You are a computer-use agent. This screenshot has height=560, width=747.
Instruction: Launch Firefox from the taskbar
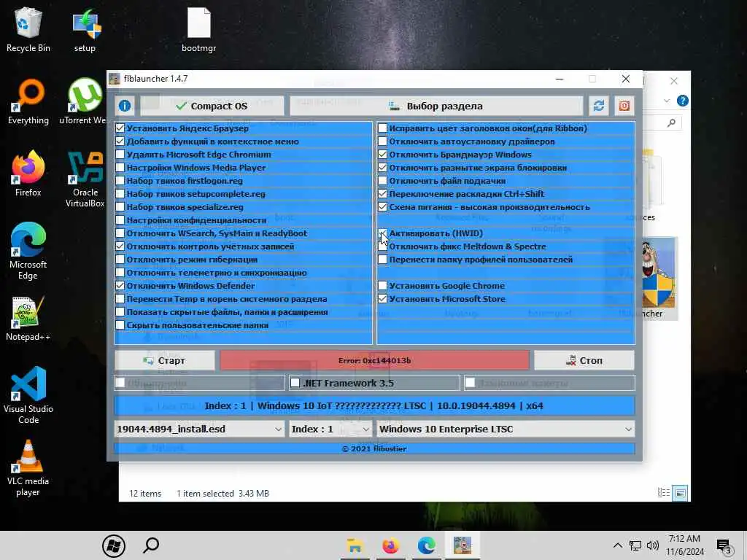(x=391, y=545)
